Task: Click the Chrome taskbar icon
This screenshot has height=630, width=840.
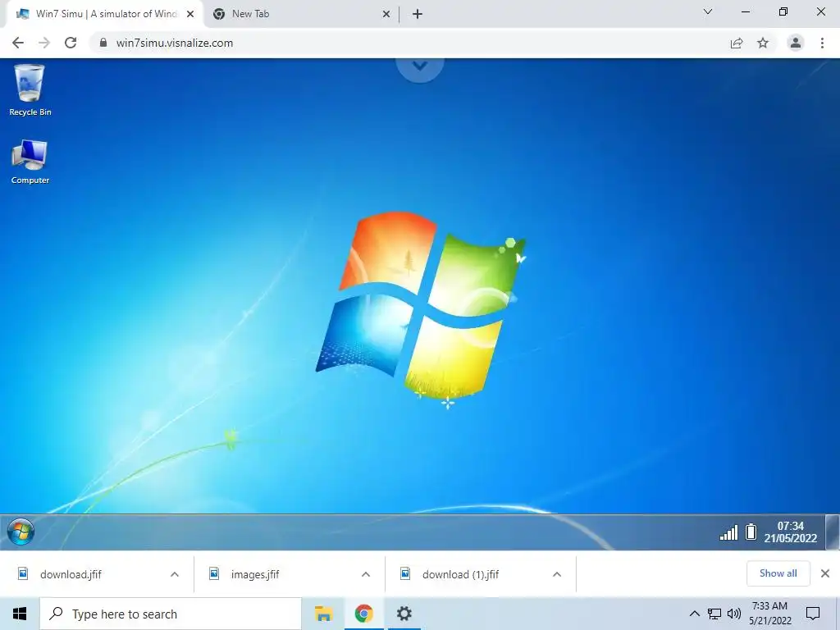Action: coord(363,614)
